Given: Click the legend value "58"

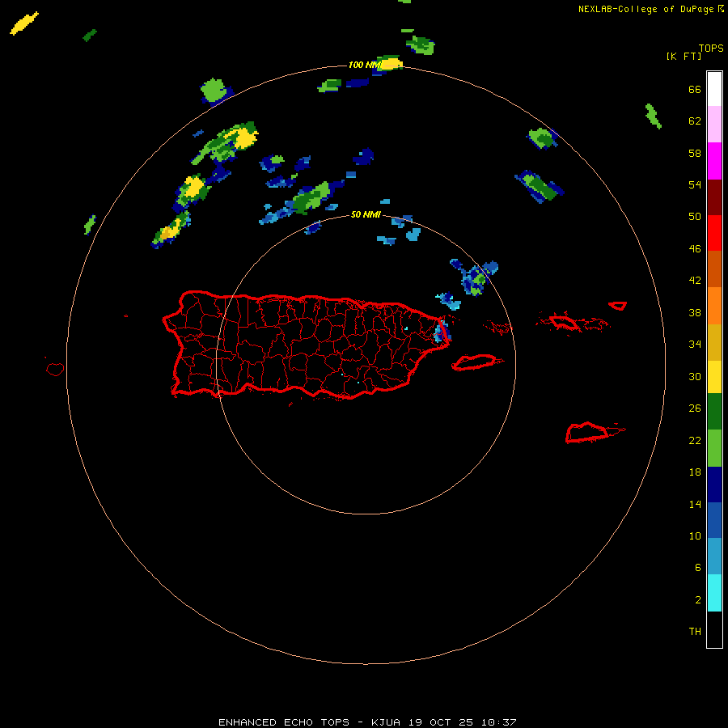Looking at the screenshot, I should click(695, 153).
